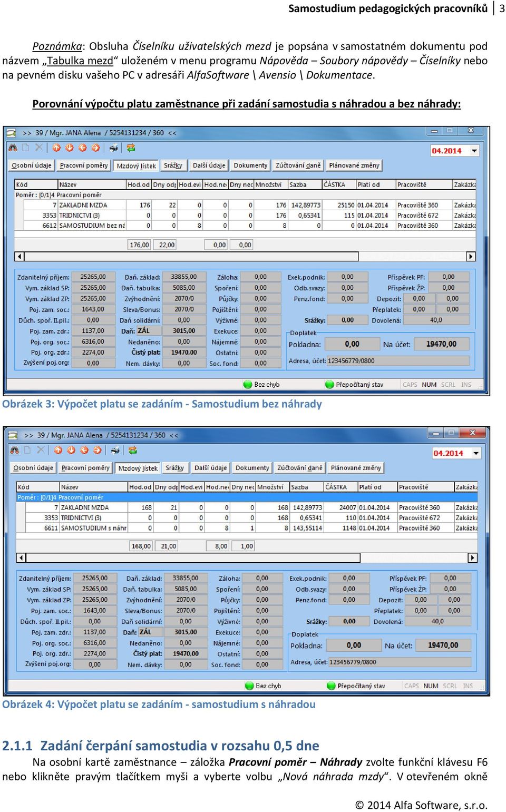506x812 pixels.
Task: Open the Další údaje tab in the Obrázek 3 window
Action: (x=209, y=165)
